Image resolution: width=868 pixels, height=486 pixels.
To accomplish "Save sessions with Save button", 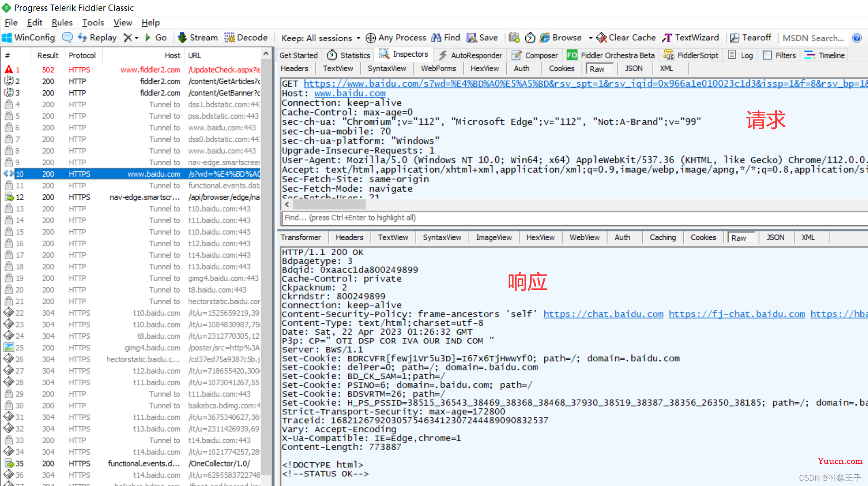I will click(483, 38).
